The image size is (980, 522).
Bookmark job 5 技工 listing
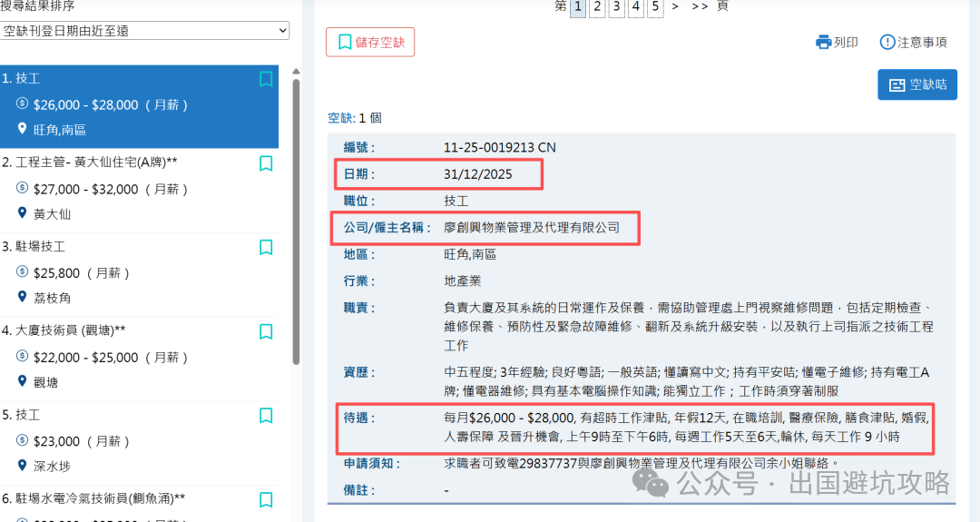click(266, 416)
